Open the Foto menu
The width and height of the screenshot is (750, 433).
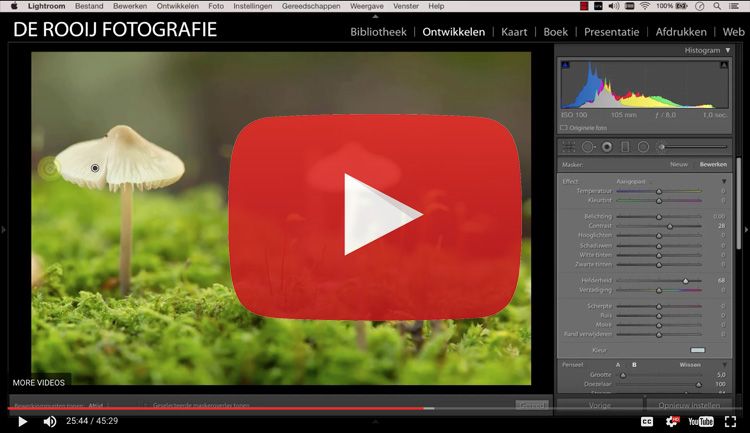[x=216, y=6]
